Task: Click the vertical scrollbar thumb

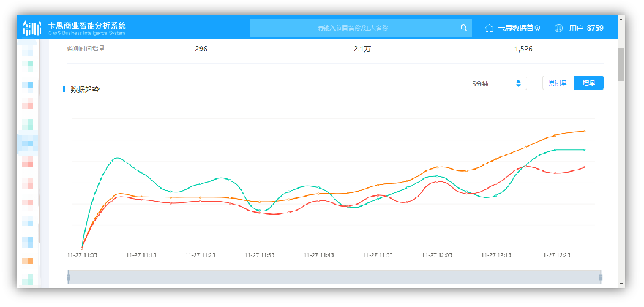Action: tap(621, 64)
